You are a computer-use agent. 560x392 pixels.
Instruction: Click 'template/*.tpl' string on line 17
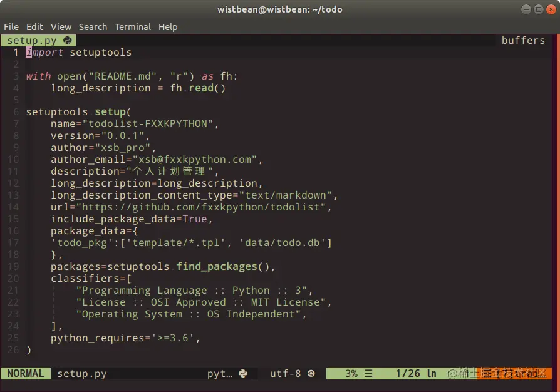(x=176, y=243)
